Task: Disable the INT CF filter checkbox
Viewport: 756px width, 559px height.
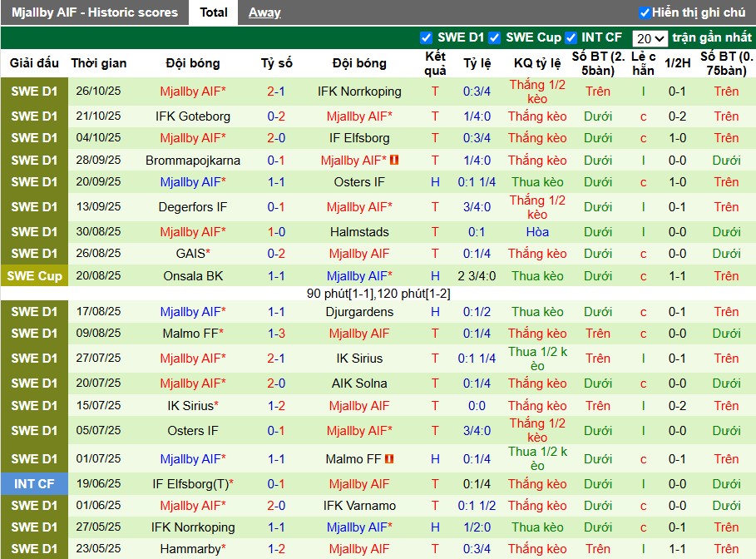Action: [571, 37]
